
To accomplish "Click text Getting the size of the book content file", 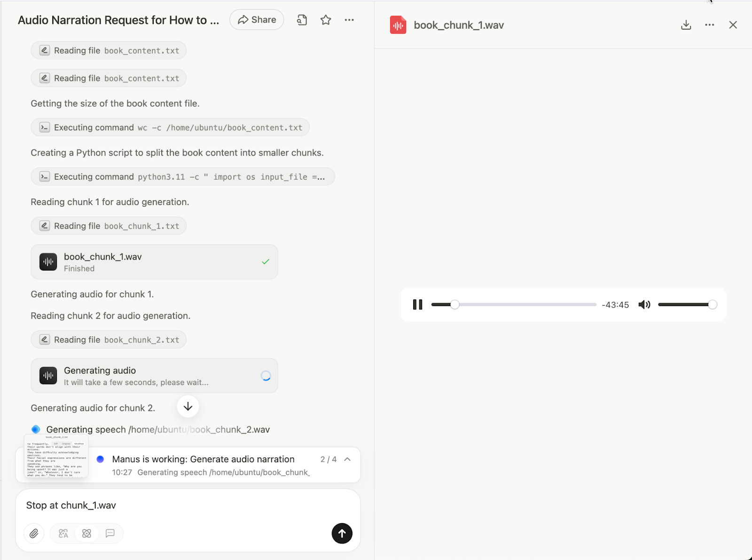I will [115, 103].
